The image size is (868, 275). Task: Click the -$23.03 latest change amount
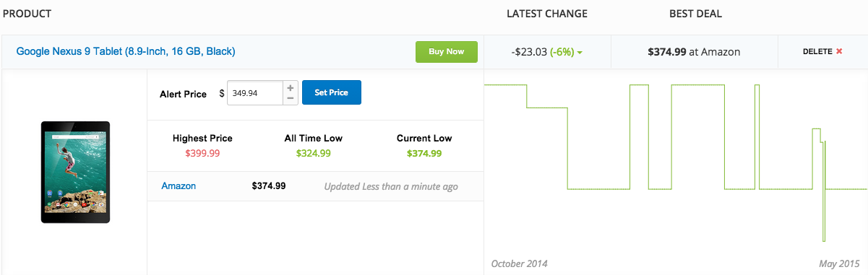click(x=528, y=52)
